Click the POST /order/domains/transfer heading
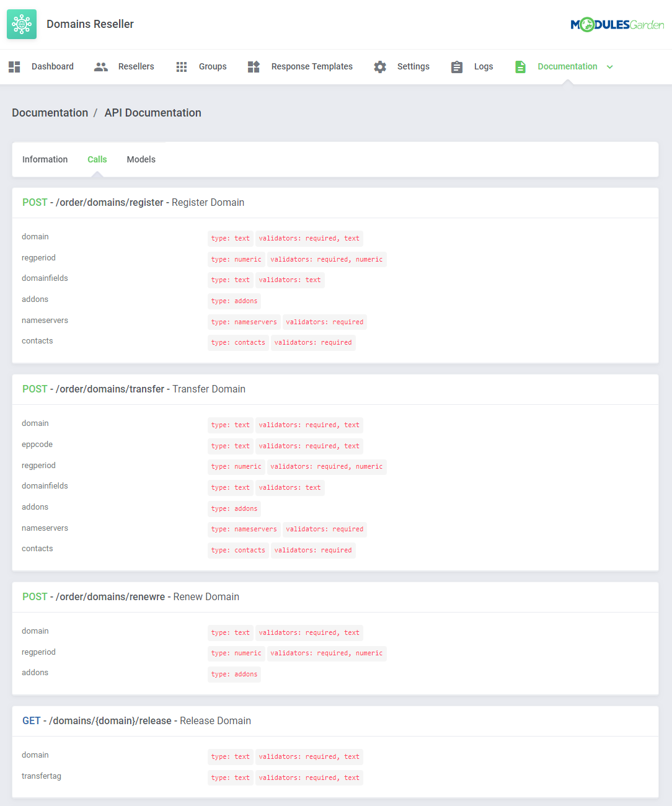The image size is (672, 806). (x=134, y=389)
